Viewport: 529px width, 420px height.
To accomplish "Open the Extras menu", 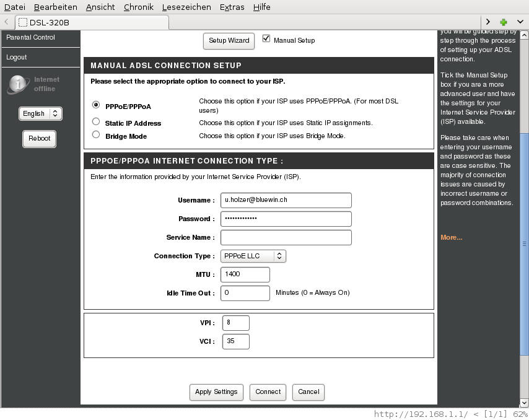I will click(x=232, y=7).
